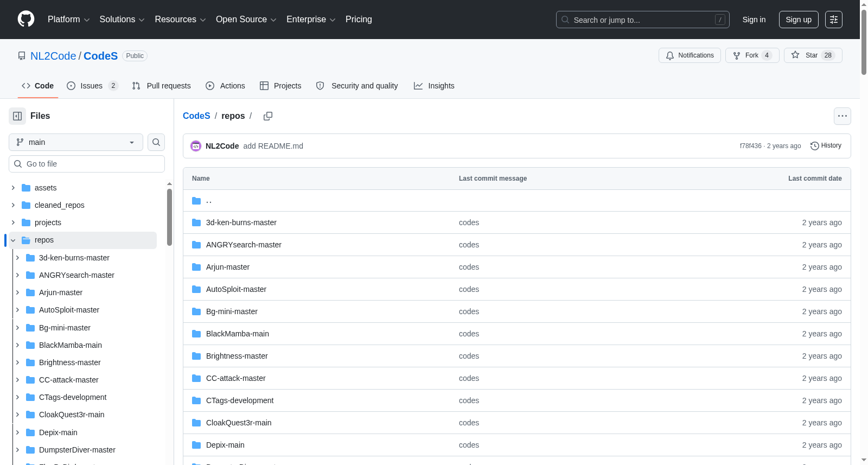Open the more options ellipsis menu
This screenshot has height=465, width=868.
[843, 116]
